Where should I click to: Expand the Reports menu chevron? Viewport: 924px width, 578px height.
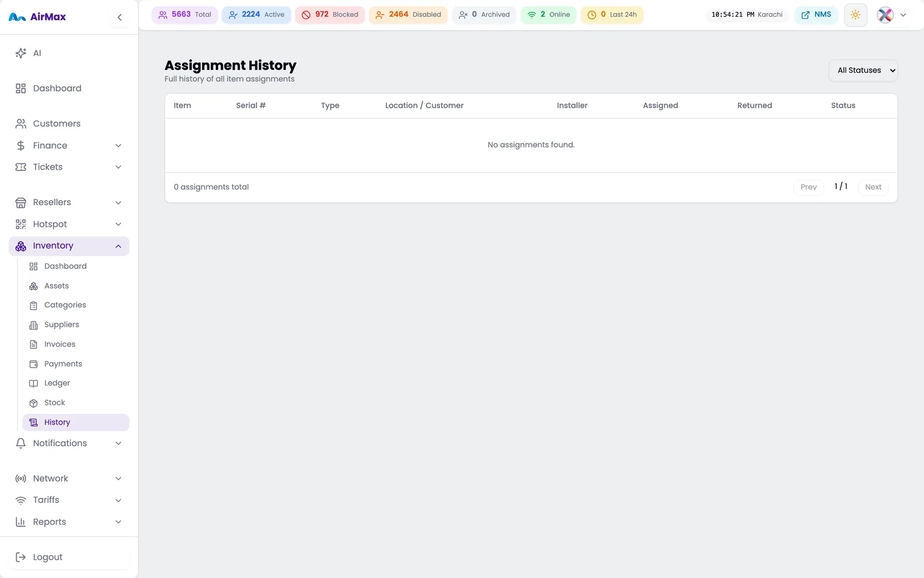118,522
